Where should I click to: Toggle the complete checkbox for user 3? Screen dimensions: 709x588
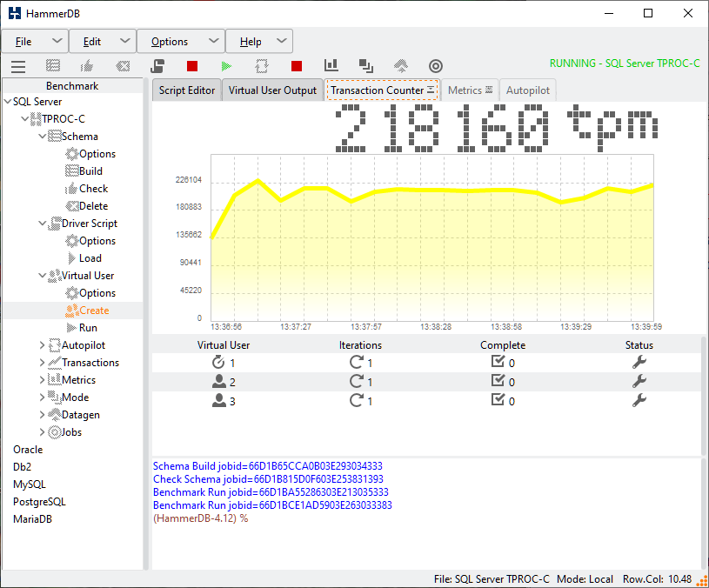(x=498, y=399)
